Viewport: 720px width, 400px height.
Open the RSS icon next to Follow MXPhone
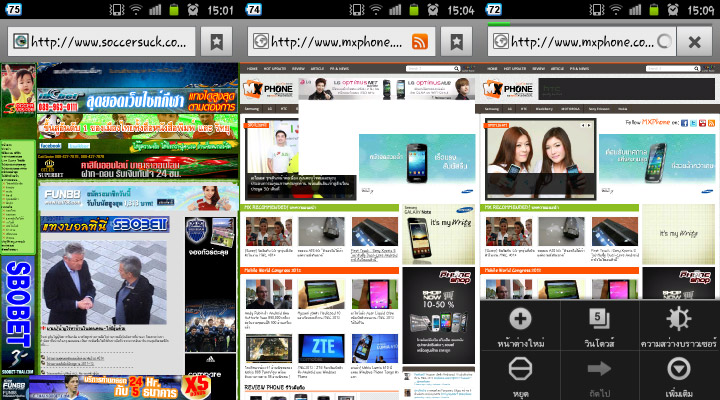pos(711,123)
